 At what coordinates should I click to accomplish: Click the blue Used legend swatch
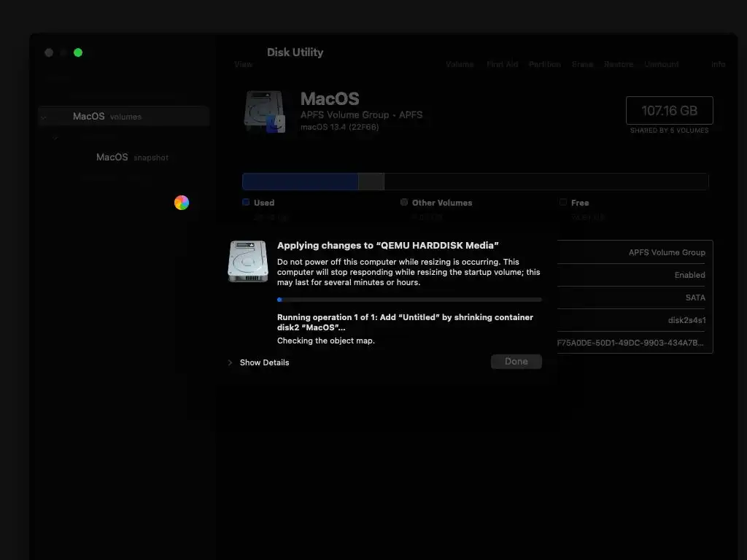246,203
